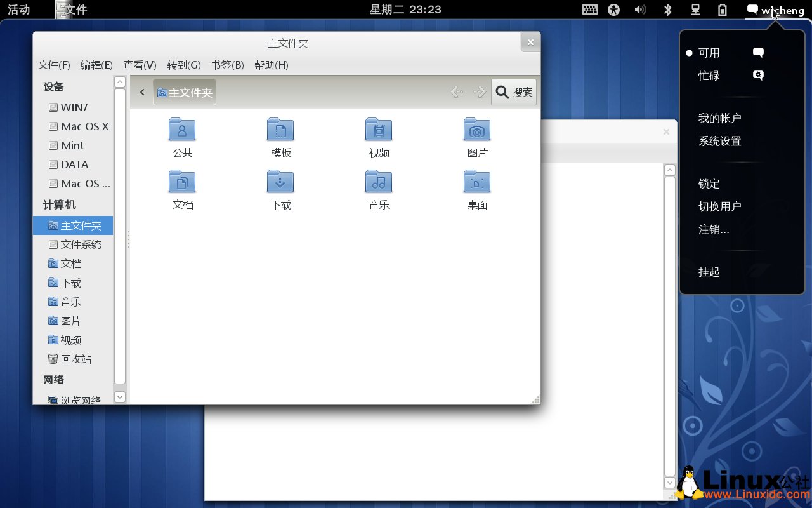Open the 下载 (Downloads) folder icon
This screenshot has width=812, height=508.
280,182
